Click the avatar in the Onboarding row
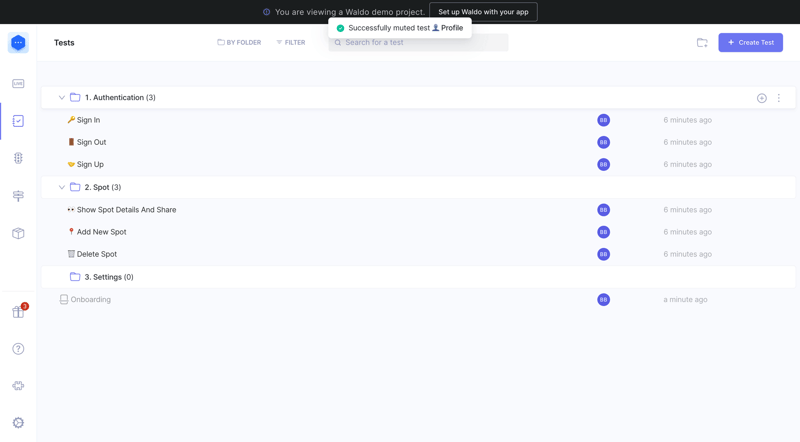 point(604,300)
